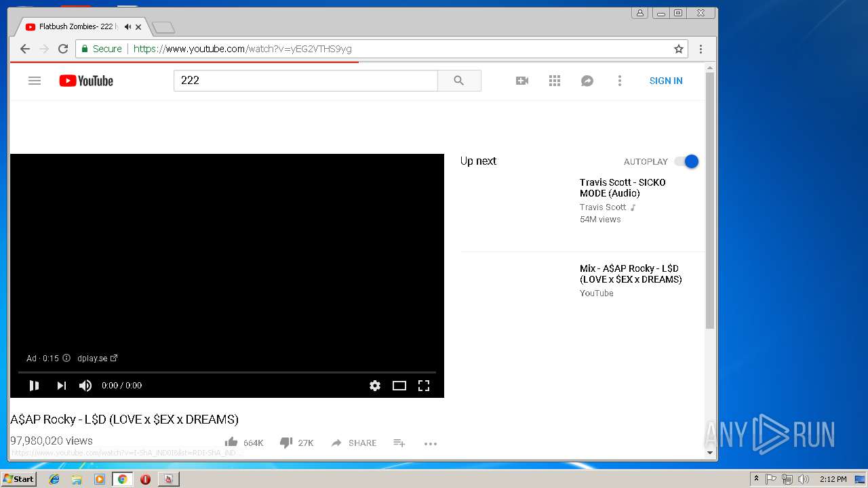The image size is (868, 488).
Task: Add video to playlist icon
Action: click(x=399, y=443)
